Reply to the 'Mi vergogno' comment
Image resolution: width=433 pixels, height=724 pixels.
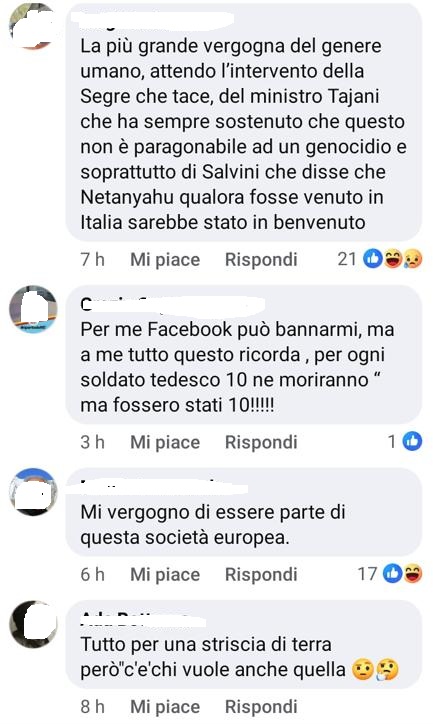click(261, 575)
